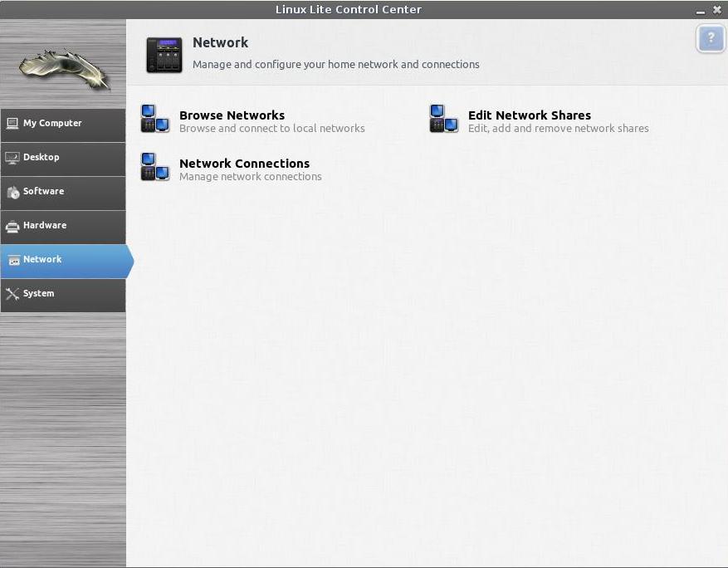Close the Control Center window

717,10
